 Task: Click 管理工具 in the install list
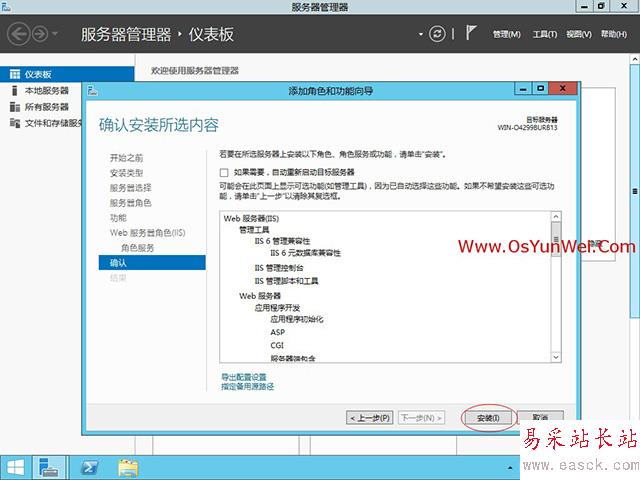(254, 230)
